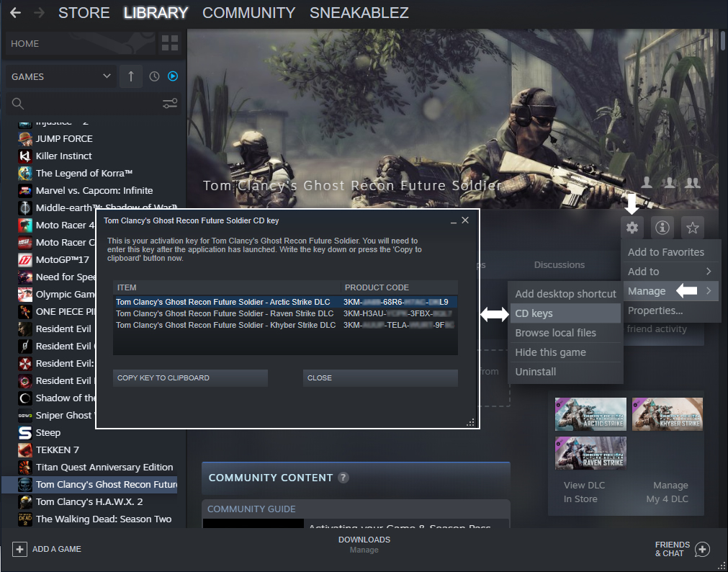Select Tom Clancy's Ghost Recon in game list
728x572 pixels.
89,485
